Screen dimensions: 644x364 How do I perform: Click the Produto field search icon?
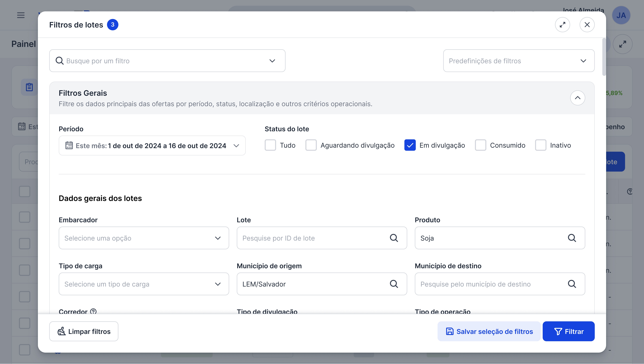[x=572, y=238]
